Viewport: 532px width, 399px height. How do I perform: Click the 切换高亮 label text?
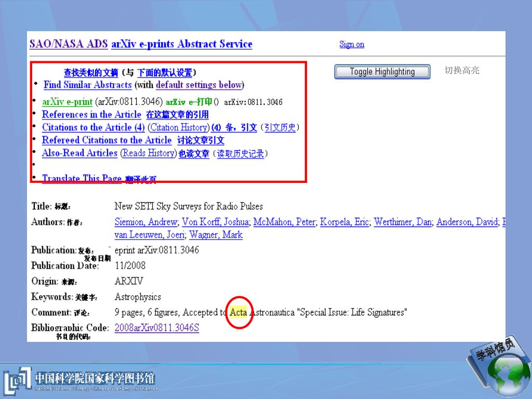(x=462, y=71)
